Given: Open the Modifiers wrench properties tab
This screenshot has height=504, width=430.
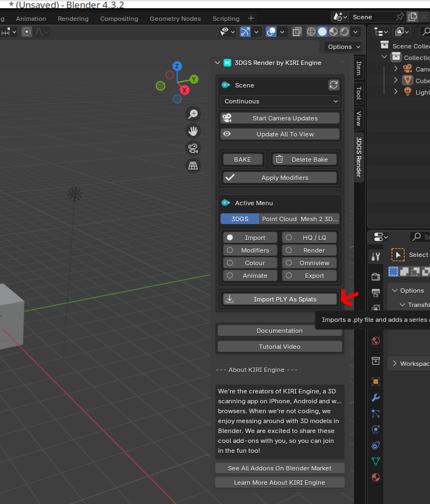Looking at the screenshot, I should [376, 397].
